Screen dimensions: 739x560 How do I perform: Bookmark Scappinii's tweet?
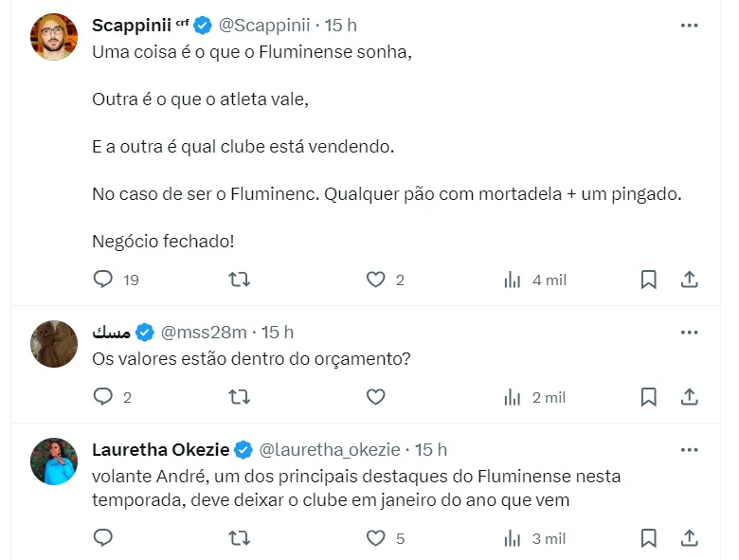[x=649, y=280]
